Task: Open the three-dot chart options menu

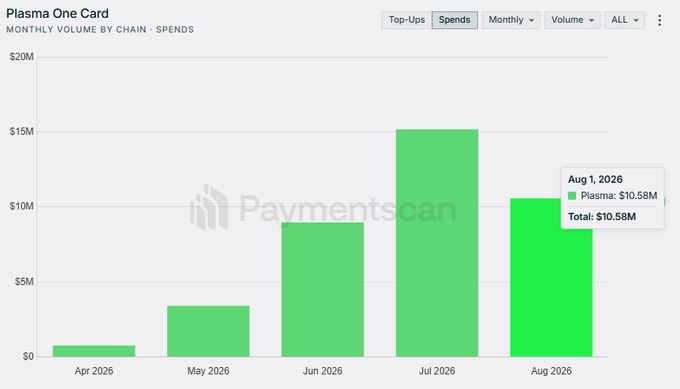Action: click(x=660, y=20)
